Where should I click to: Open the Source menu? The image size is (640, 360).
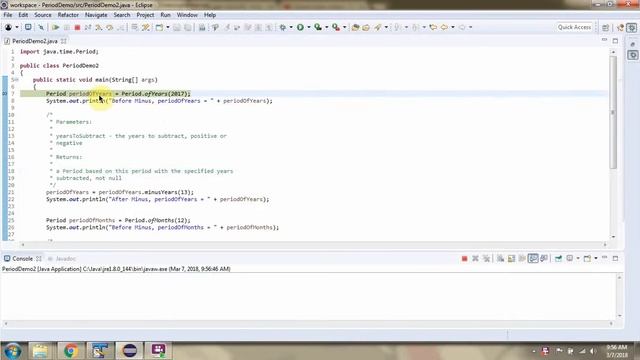pyautogui.click(x=43, y=15)
